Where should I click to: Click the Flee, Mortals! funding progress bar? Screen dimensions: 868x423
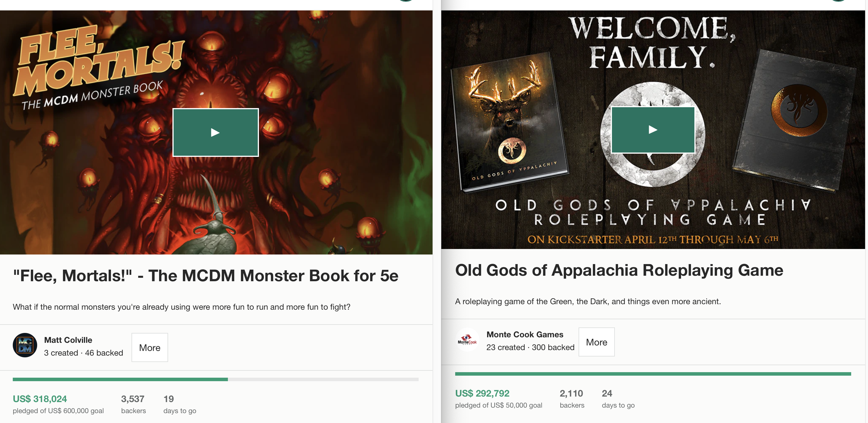[216, 379]
